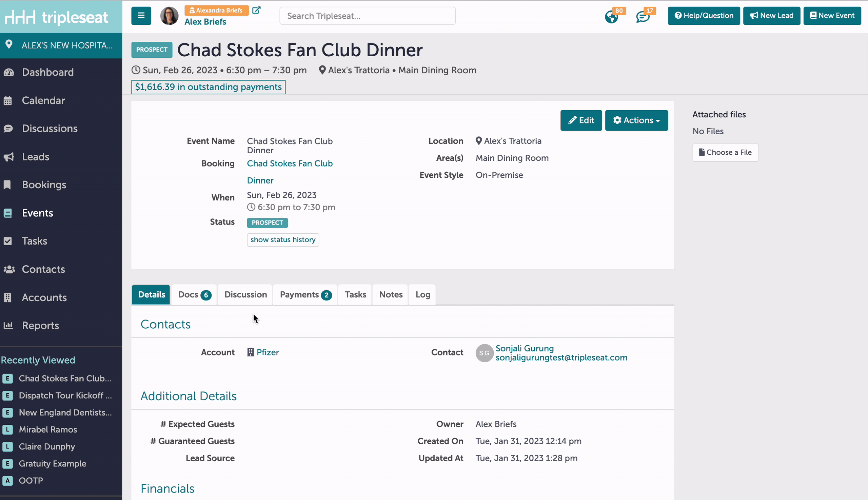Click the sonjaligurungtest email link
868x500 pixels.
point(561,358)
